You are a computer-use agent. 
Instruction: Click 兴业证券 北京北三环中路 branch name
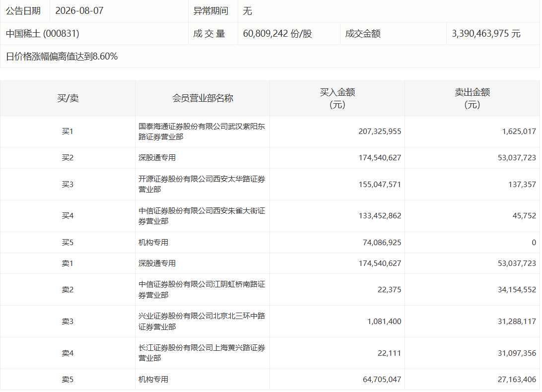(x=202, y=322)
